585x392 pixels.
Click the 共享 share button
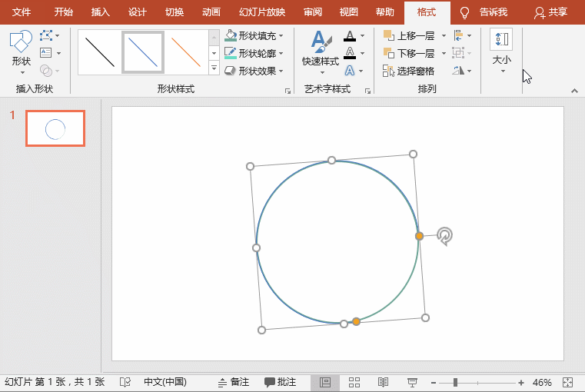[x=550, y=12]
